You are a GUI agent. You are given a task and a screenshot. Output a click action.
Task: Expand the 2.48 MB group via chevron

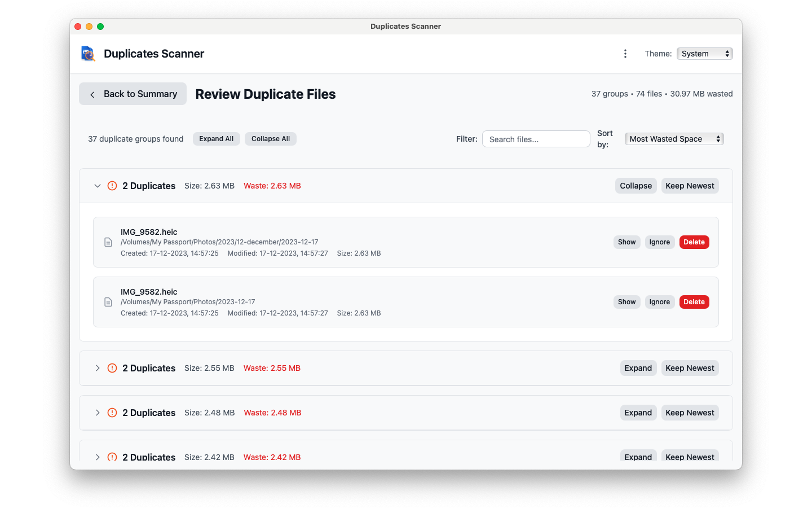[x=98, y=413]
